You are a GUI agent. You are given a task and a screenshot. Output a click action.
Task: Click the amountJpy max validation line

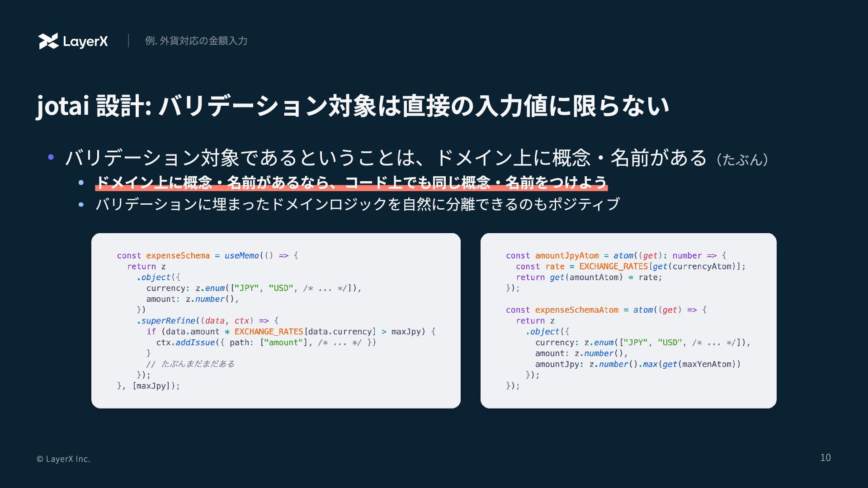(637, 364)
